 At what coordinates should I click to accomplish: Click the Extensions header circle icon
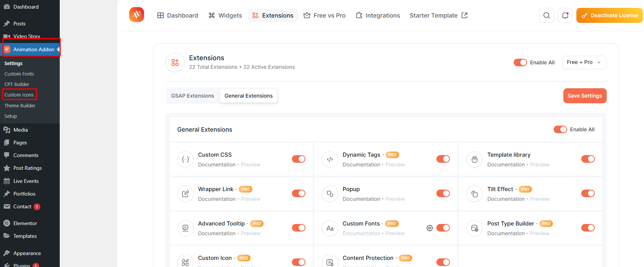pos(175,62)
